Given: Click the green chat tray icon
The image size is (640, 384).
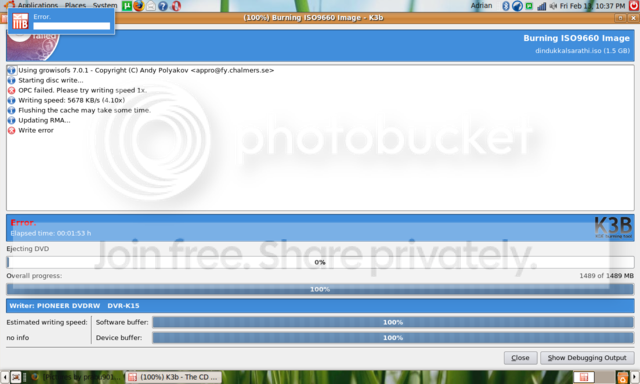Looking at the screenshot, I should (529, 6).
